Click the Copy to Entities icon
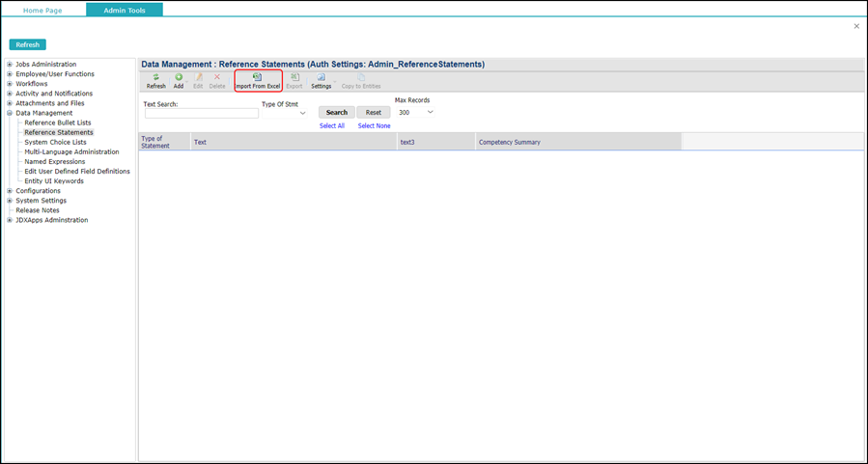This screenshot has height=464, width=868. tap(361, 77)
